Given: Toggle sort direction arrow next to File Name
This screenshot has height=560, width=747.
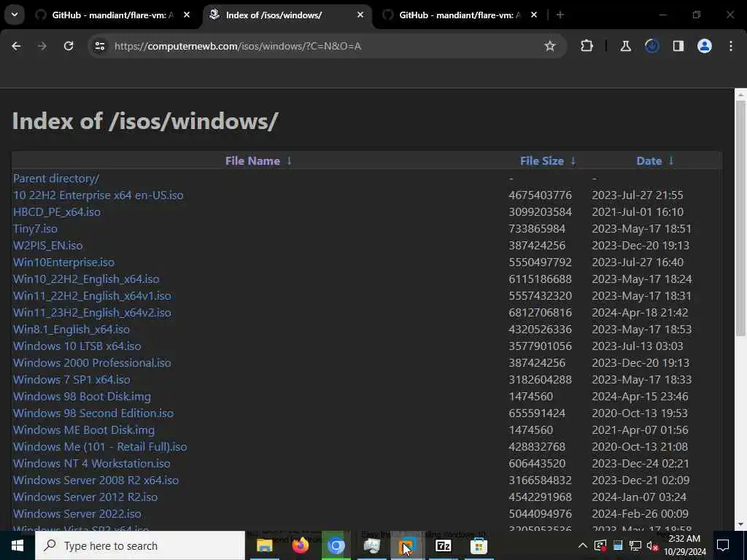Looking at the screenshot, I should (289, 161).
